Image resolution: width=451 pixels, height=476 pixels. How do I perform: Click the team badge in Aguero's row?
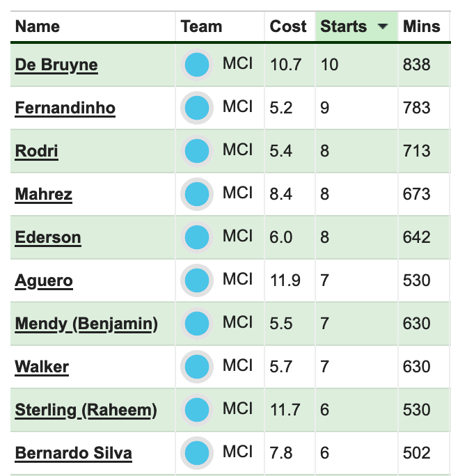click(197, 280)
